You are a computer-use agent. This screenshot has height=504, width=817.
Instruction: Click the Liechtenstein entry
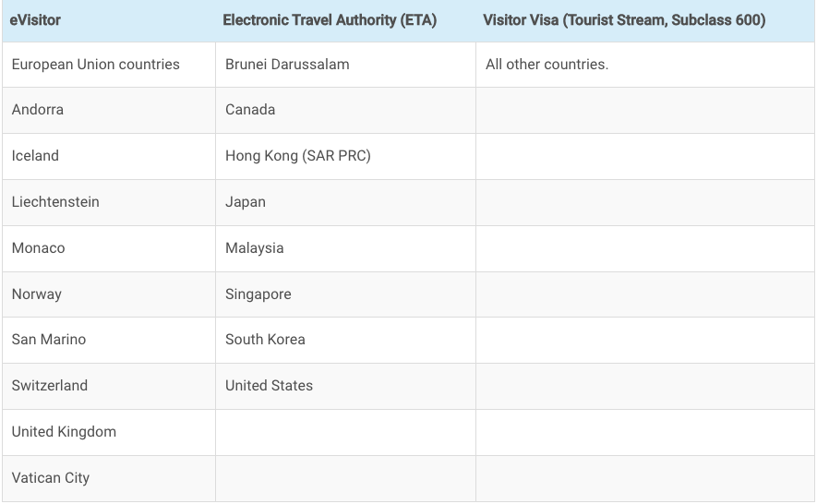pos(55,202)
